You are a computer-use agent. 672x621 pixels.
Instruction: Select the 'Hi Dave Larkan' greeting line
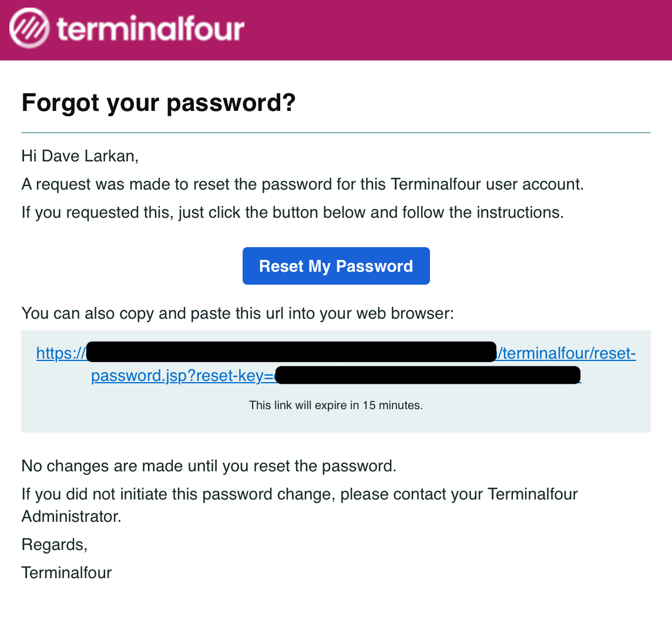pyautogui.click(x=70, y=156)
